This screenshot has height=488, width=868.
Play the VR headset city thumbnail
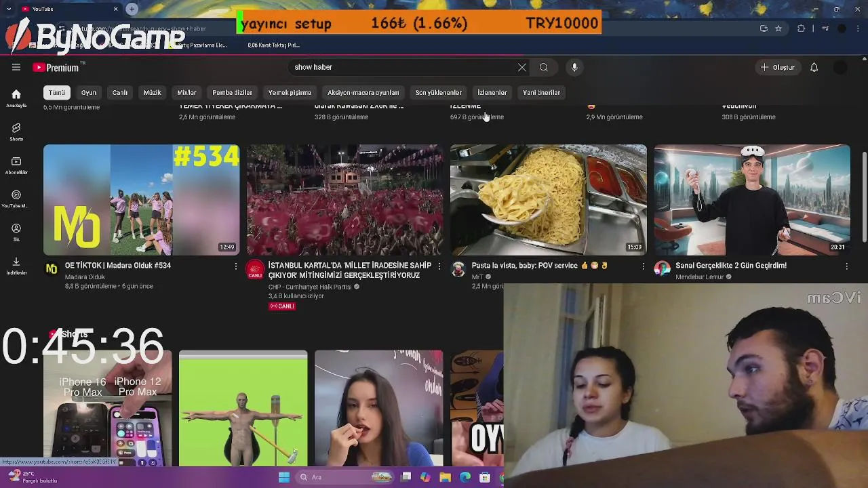[x=751, y=200]
